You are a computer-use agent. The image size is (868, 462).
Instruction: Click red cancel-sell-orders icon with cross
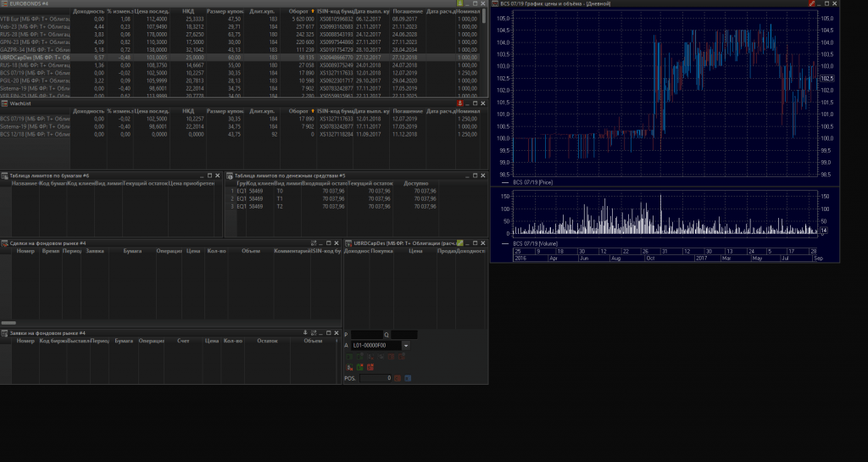(x=370, y=367)
